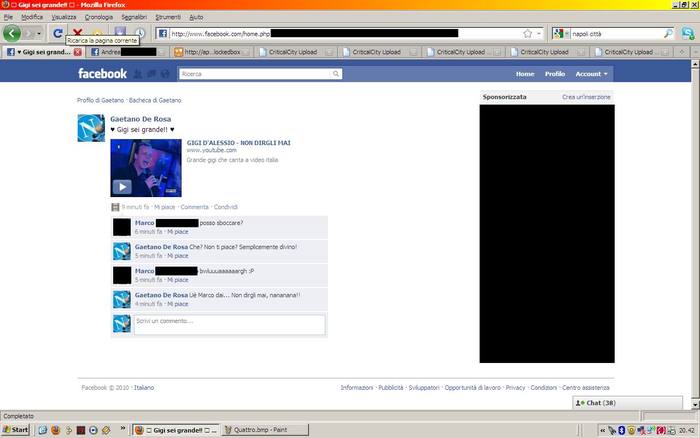Click the magnifier in Firefox search box
The width and height of the screenshot is (700, 438).
(x=668, y=33)
